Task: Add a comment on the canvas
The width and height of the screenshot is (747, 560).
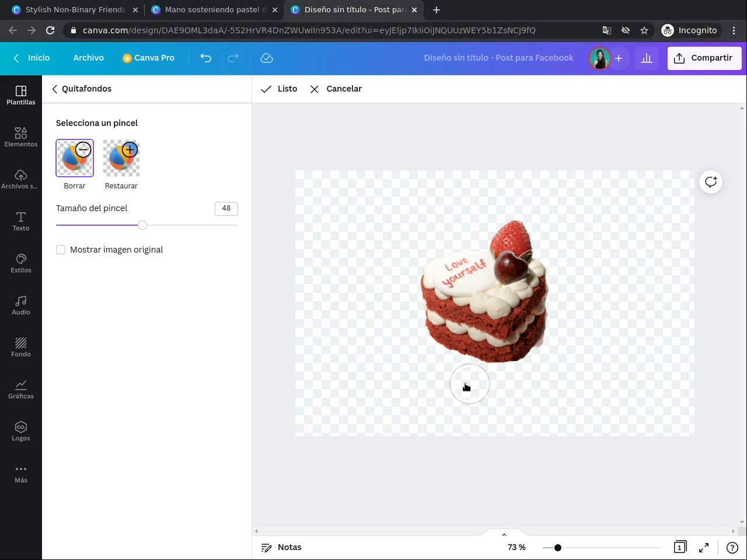Action: [711, 182]
